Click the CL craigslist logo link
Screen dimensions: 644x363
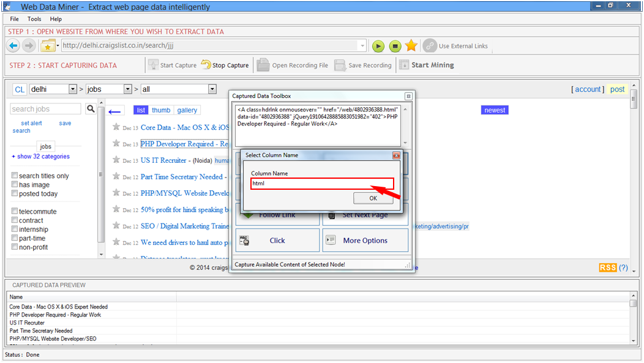[x=20, y=89]
